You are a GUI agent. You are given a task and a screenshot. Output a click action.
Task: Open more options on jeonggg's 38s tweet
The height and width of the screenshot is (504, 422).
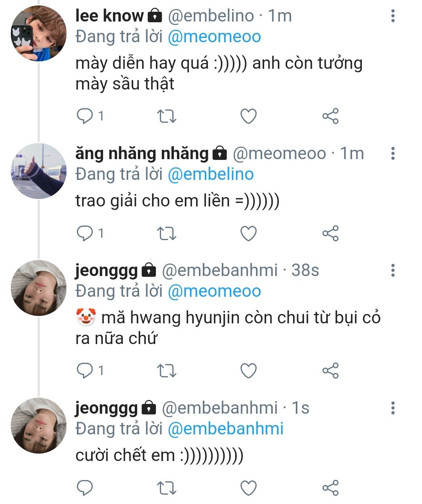pos(393,270)
